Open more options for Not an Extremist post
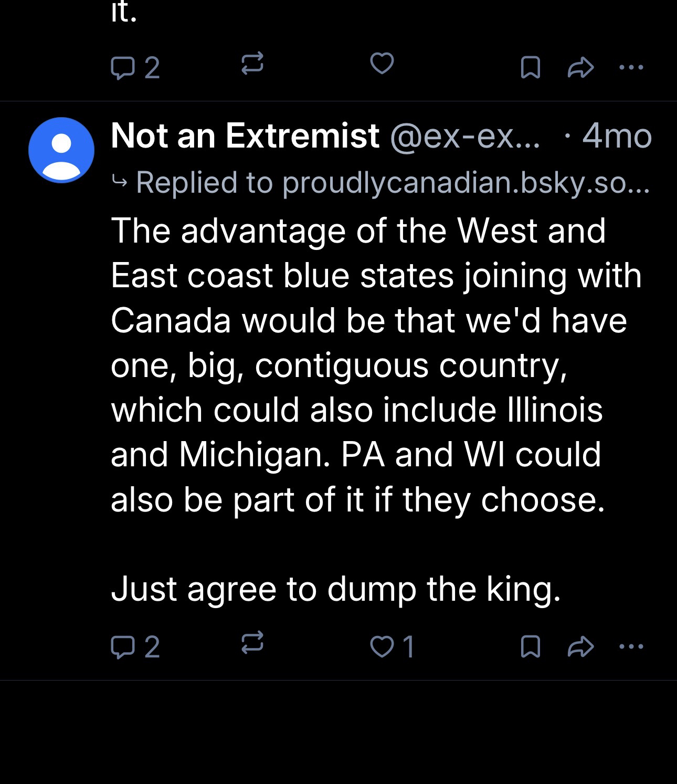The height and width of the screenshot is (784, 677). click(631, 646)
